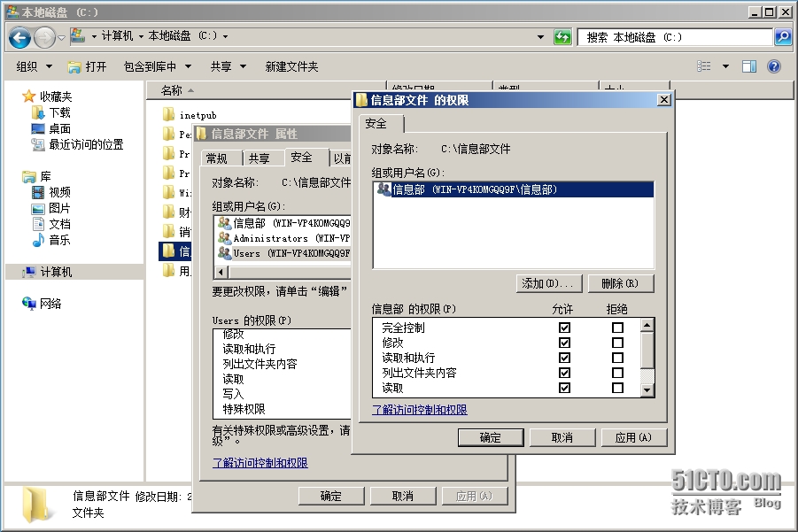798x532 pixels.
Task: Open the 了解访问控制和权限 link
Action: [x=418, y=409]
